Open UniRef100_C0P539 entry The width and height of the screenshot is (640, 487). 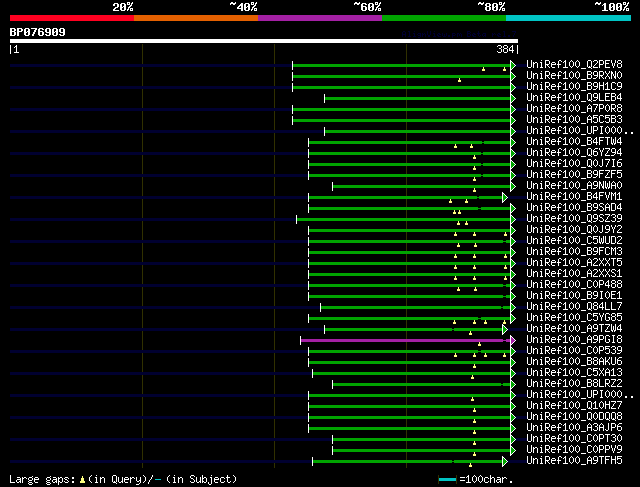574,351
